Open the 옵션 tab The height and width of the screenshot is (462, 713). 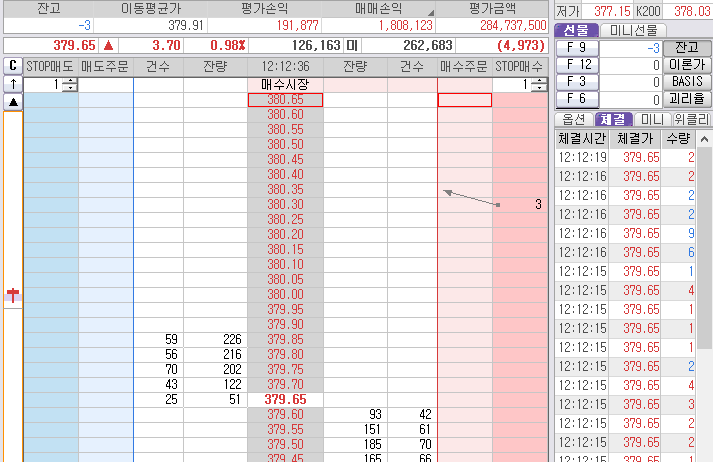574,119
